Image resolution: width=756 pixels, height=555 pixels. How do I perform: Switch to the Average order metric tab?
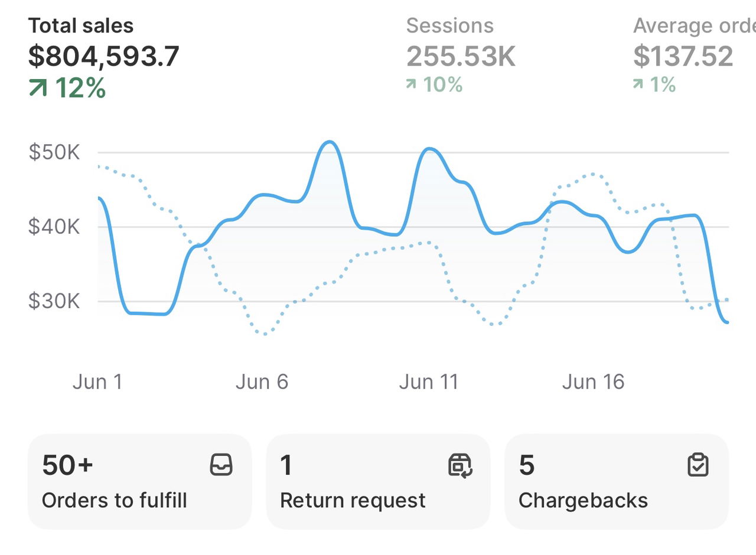pos(694,26)
